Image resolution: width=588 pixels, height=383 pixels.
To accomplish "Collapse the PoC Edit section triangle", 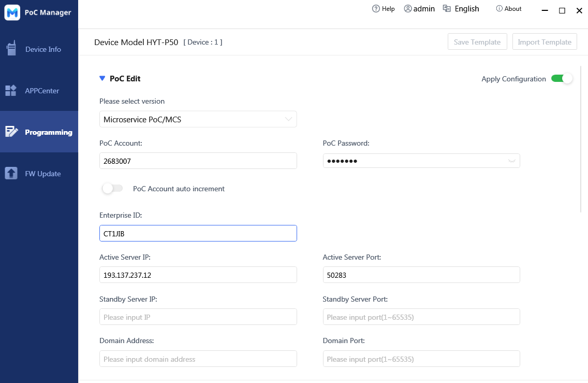I will coord(102,79).
